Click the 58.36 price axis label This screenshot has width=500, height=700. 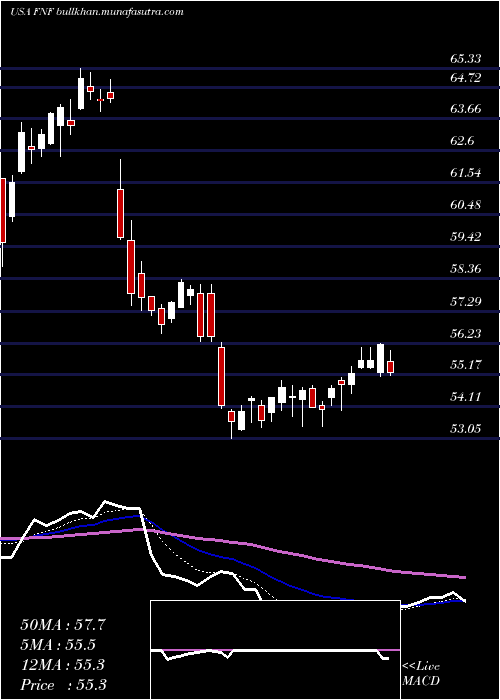pos(465,269)
